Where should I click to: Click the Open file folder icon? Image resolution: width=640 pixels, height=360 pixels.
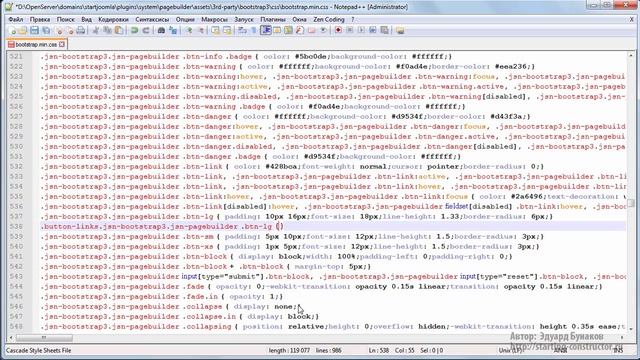(x=23, y=31)
